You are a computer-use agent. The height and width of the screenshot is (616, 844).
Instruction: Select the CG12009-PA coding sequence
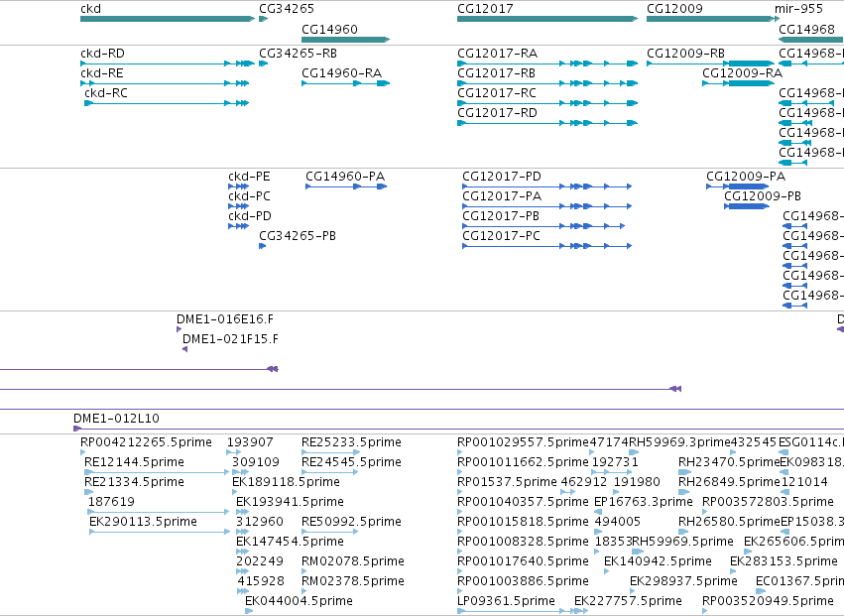746,177
